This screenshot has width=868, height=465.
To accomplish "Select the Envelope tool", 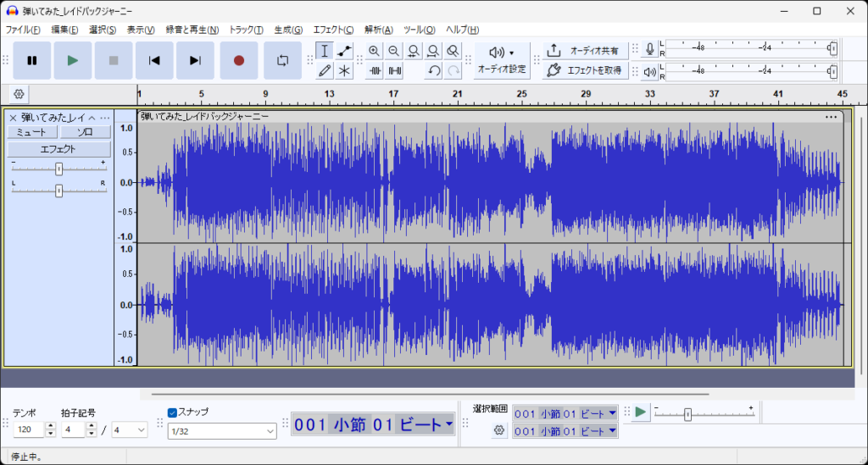I will (344, 51).
